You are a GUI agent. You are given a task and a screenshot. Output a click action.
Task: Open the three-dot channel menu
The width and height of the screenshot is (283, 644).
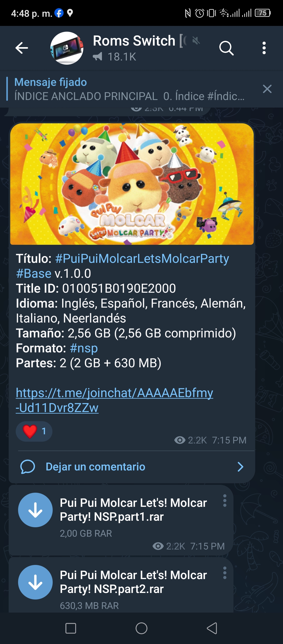point(264,48)
